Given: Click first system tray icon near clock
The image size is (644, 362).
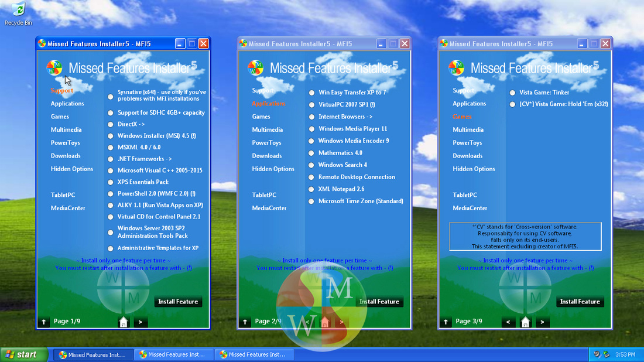Looking at the screenshot, I should coord(597,354).
